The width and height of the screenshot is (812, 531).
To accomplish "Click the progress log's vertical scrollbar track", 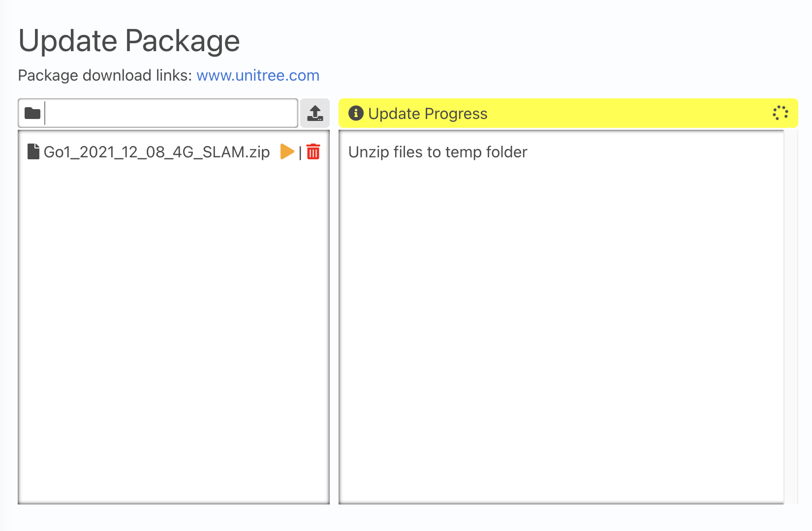I will click(x=790, y=315).
